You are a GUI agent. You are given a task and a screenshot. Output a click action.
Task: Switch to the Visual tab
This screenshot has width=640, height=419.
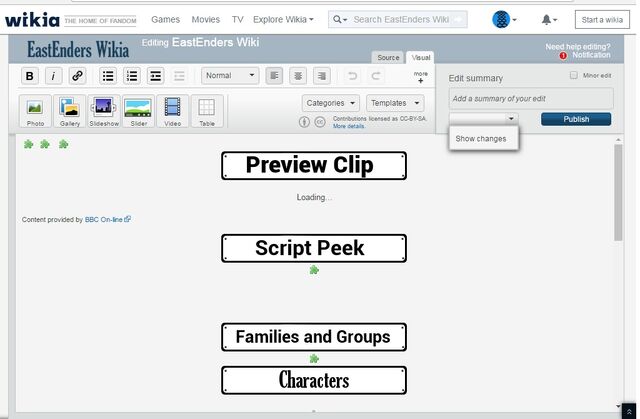[421, 58]
